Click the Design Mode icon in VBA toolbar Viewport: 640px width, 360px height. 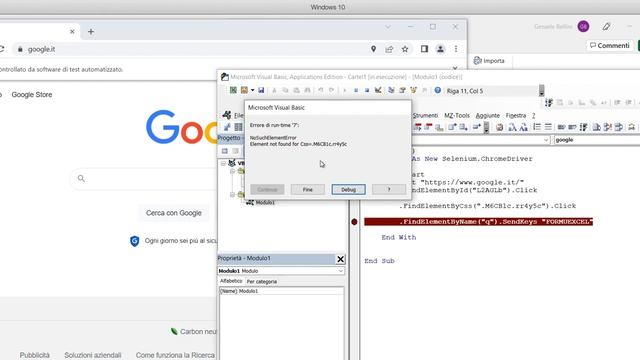pos(378,90)
